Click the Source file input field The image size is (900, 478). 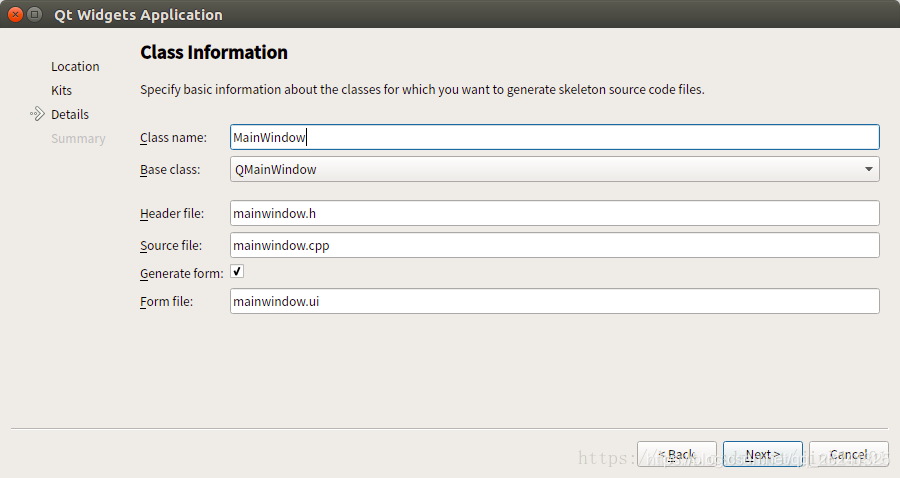(x=554, y=245)
